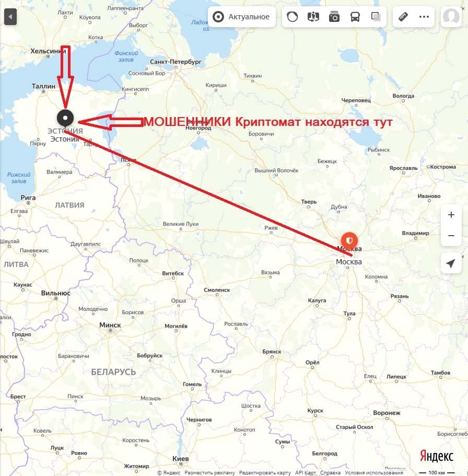Show the photos layer camera icon
This screenshot has width=468, height=476.
[x=334, y=17]
